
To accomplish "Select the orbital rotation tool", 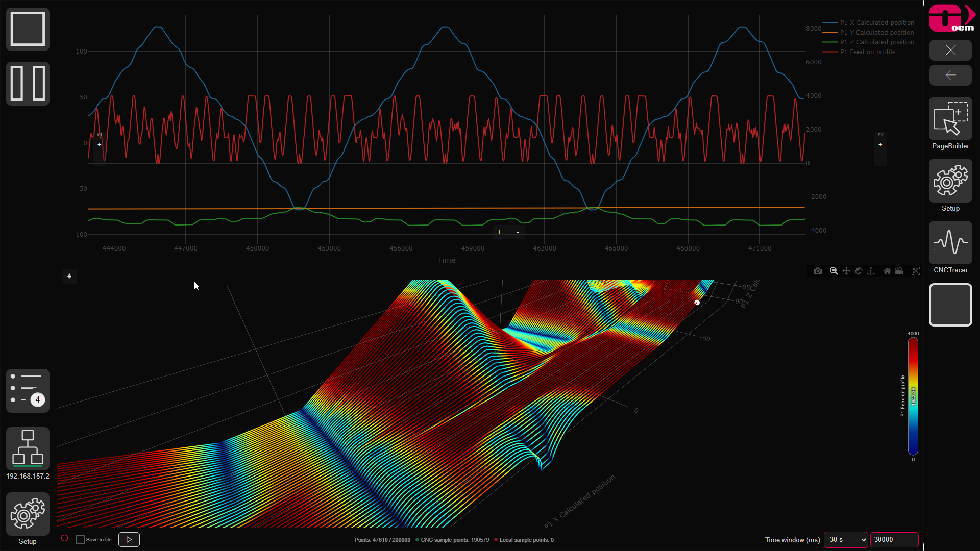I will [x=859, y=271].
